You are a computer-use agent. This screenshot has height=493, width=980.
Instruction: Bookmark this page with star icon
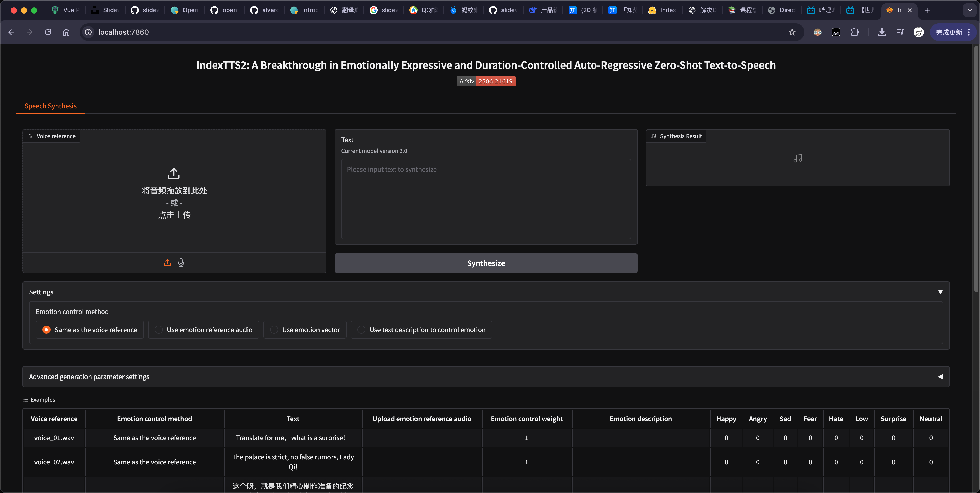coord(792,32)
